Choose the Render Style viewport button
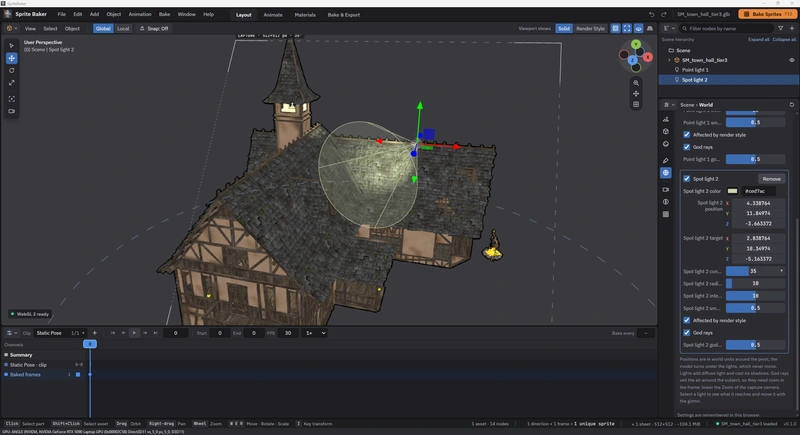This screenshot has height=435, width=800. (590, 29)
